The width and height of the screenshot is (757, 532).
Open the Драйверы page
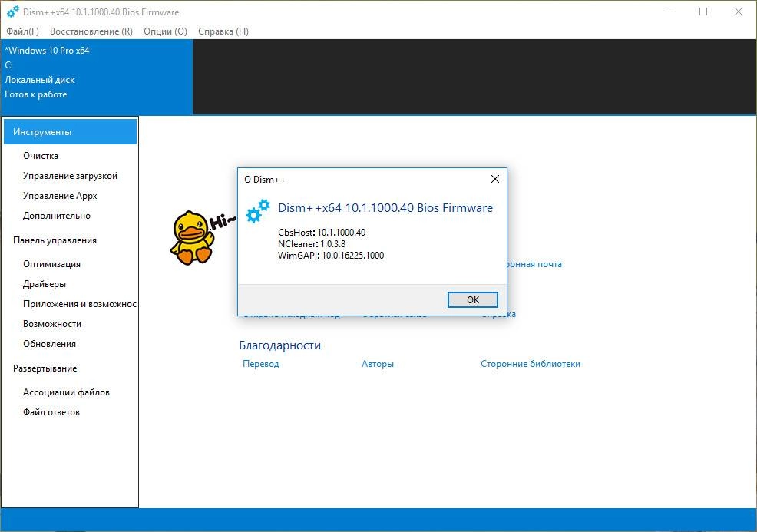point(45,284)
